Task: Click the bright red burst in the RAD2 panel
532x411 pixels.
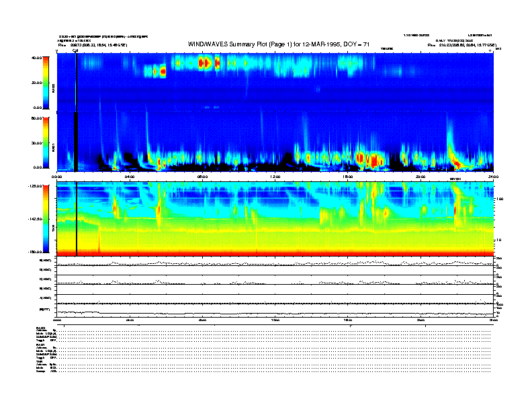Action: click(204, 64)
